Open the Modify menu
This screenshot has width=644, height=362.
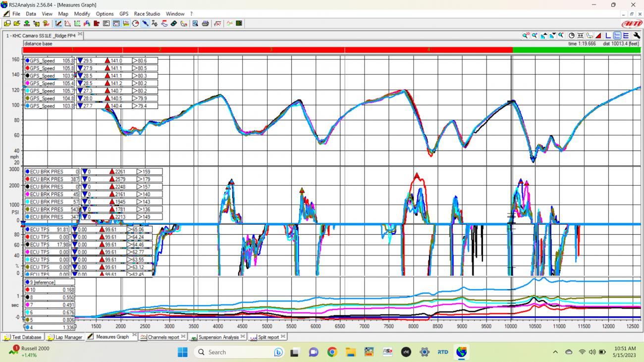point(82,14)
